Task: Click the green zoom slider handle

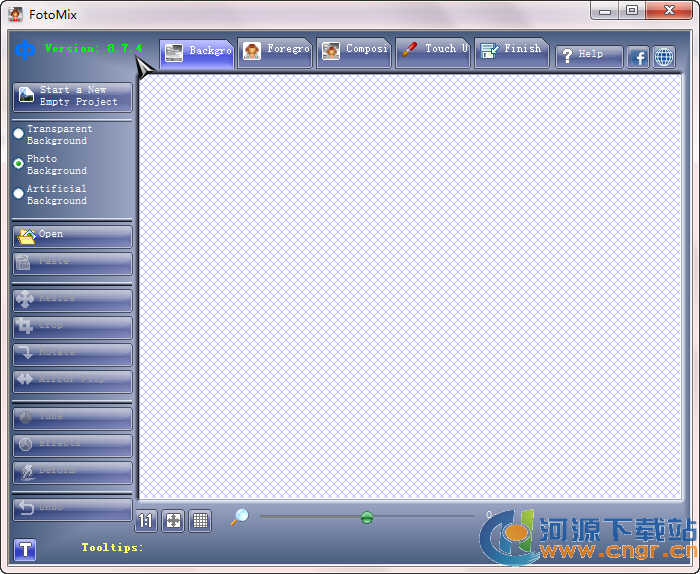Action: click(x=367, y=517)
